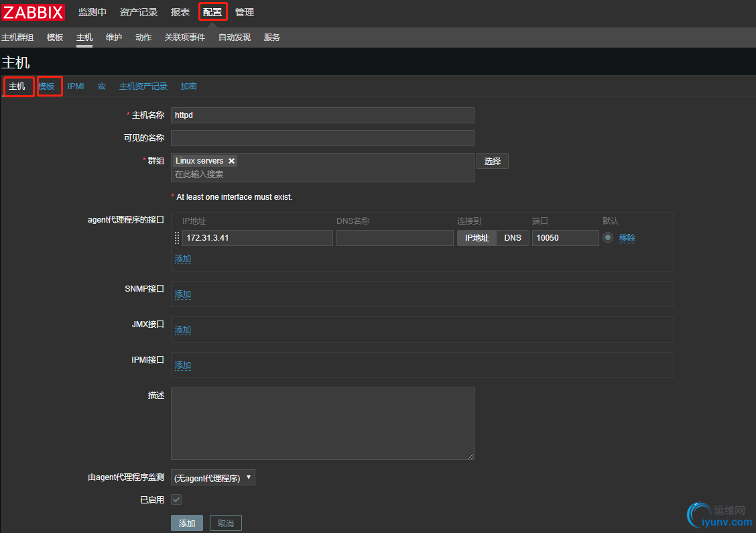The height and width of the screenshot is (533, 756).
Task: Open the 加密 tab
Action: (x=188, y=86)
